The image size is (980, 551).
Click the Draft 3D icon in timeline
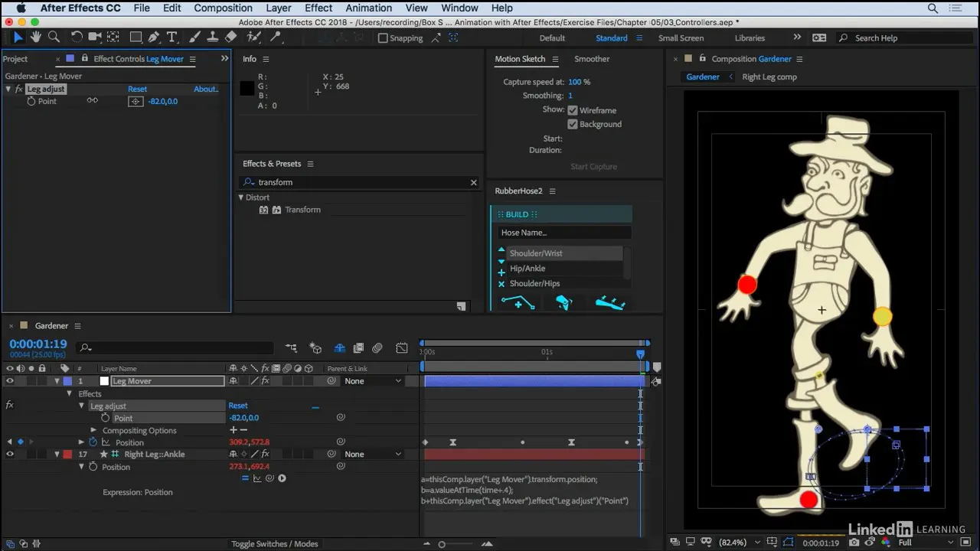[315, 348]
